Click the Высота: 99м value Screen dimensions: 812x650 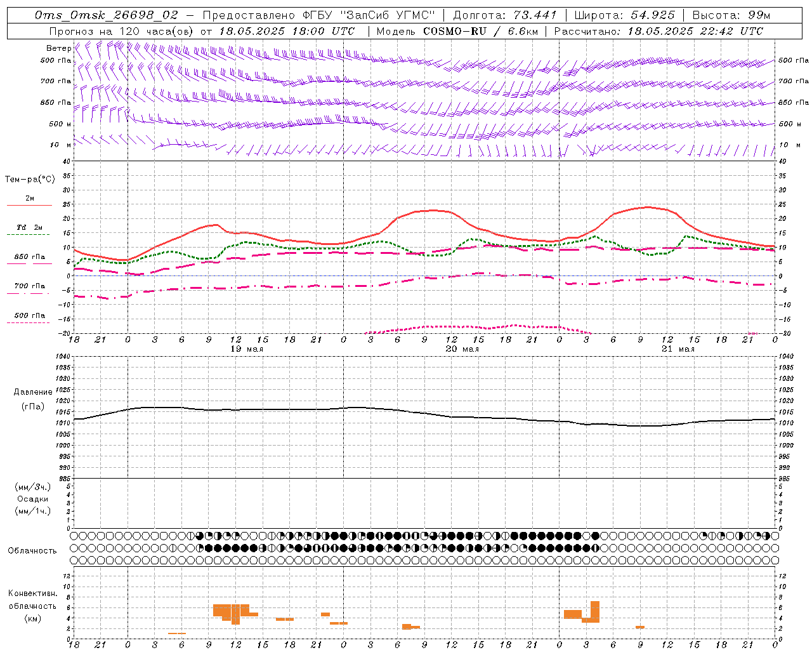coord(731,15)
